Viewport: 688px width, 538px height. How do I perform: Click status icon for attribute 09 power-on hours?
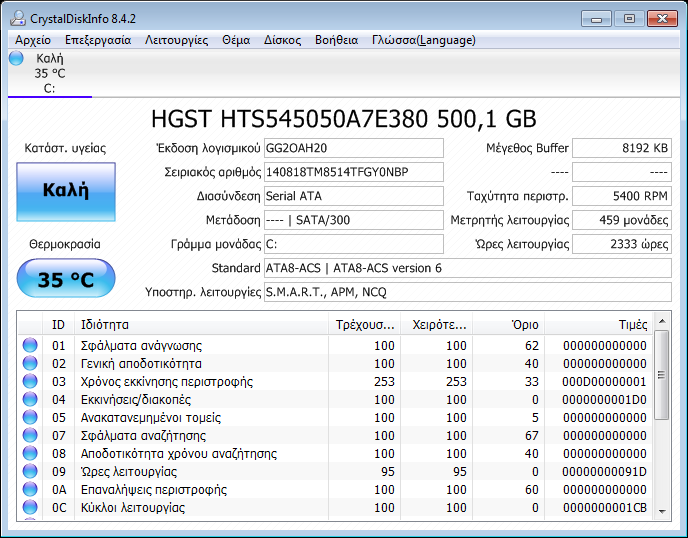30,472
